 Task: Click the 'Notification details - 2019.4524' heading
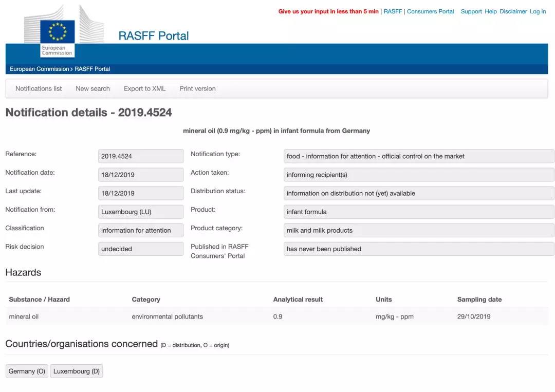tap(88, 113)
